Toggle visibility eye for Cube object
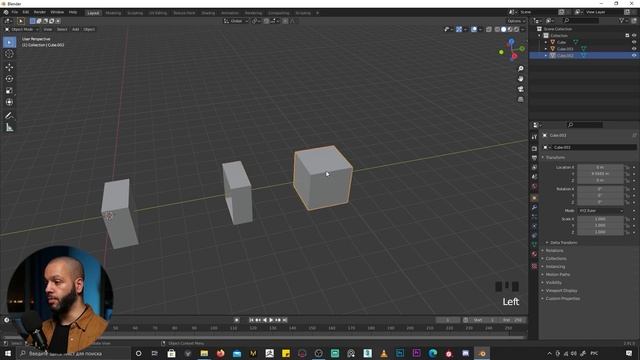640x360 pixels. 634,42
